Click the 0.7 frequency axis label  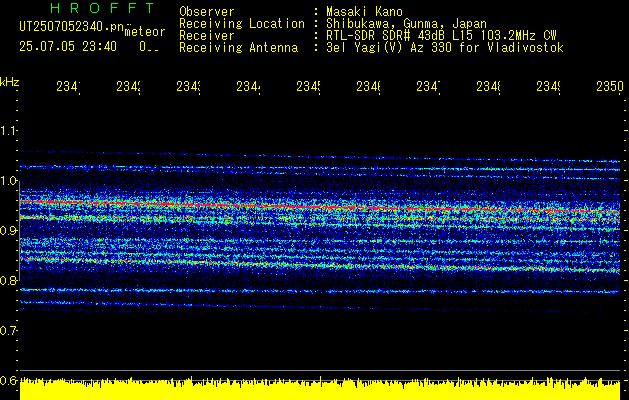pos(8,330)
